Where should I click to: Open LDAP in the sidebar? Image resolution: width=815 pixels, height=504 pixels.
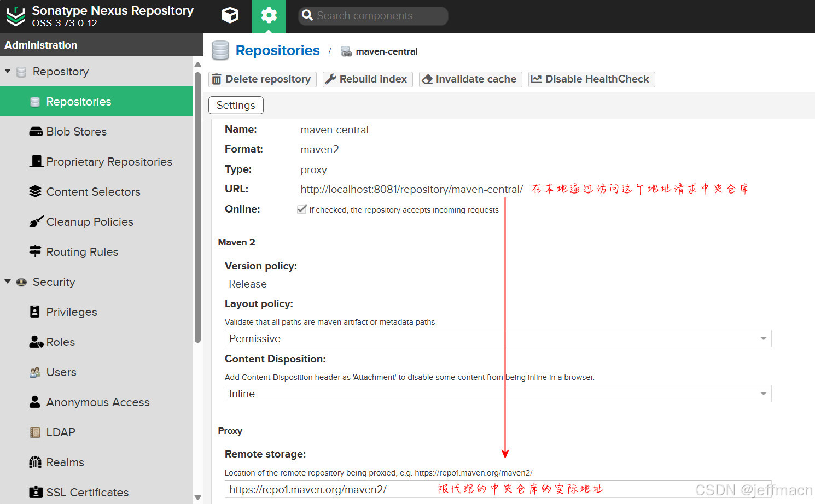[x=96, y=432]
